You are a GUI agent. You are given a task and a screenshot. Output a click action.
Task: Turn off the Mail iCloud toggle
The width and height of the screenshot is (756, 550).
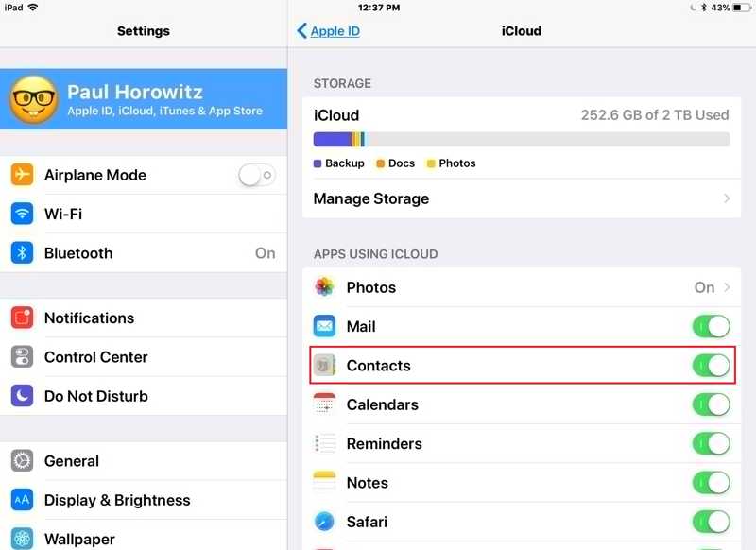[712, 326]
